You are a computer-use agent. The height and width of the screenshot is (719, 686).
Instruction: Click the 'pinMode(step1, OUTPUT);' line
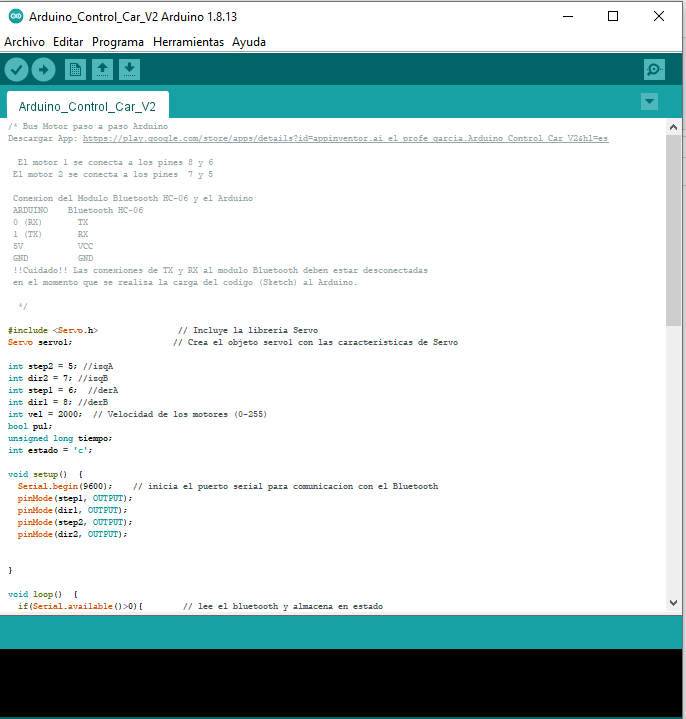(x=75, y=498)
